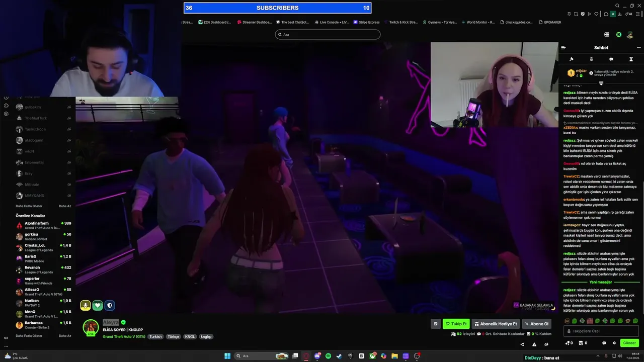Open BarisG recommended channel
The image size is (644, 362).
43,258
